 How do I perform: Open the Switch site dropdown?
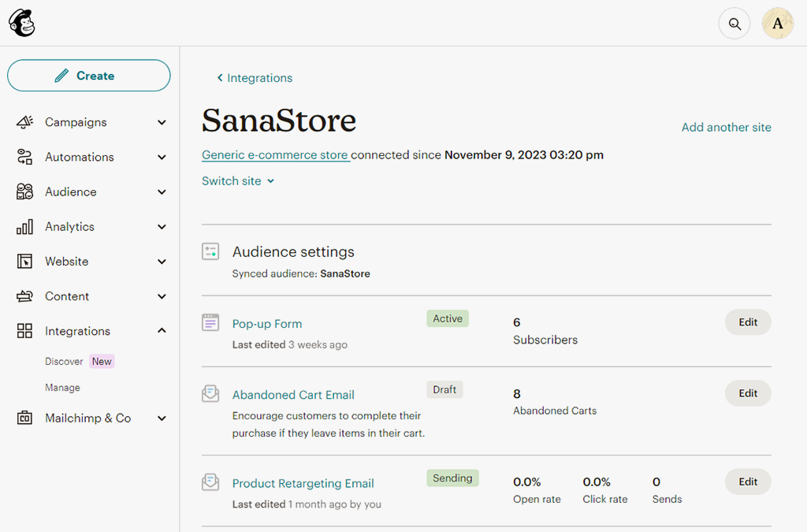238,180
